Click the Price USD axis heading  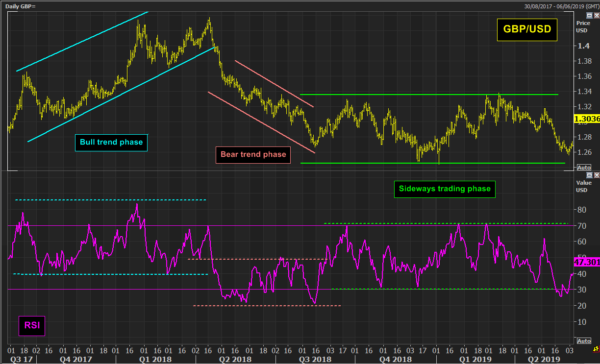coord(582,26)
